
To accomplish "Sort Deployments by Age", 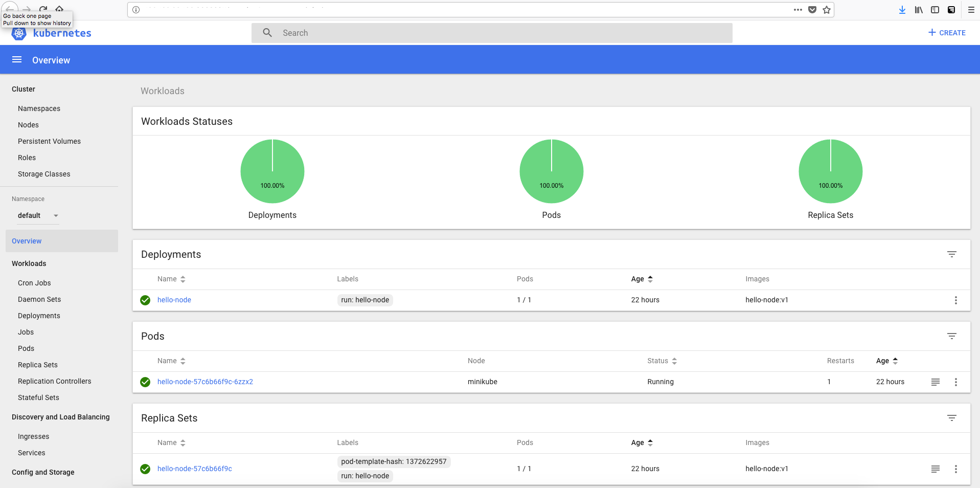I will pyautogui.click(x=642, y=279).
